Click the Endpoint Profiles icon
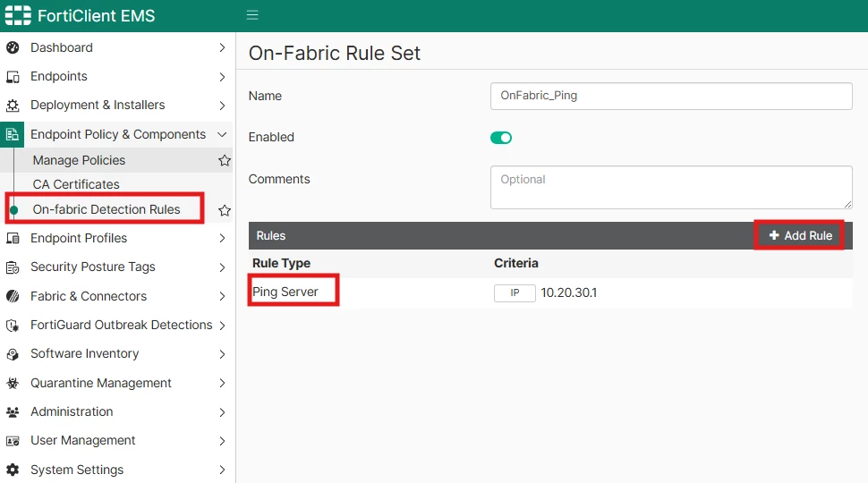 tap(13, 239)
